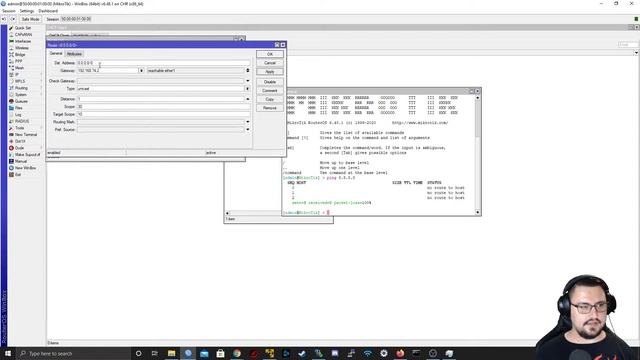
Task: Expand the Check Gateway field
Action: coord(248,81)
